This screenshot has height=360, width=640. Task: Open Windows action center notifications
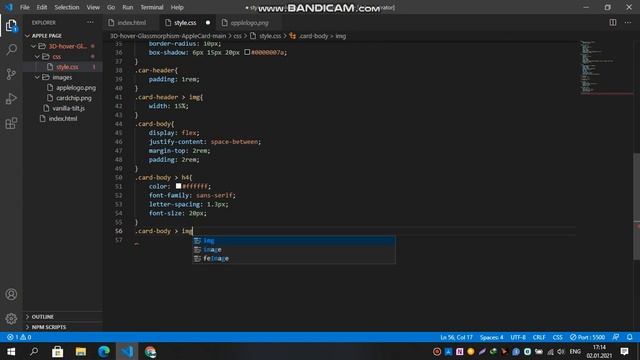tap(624, 351)
